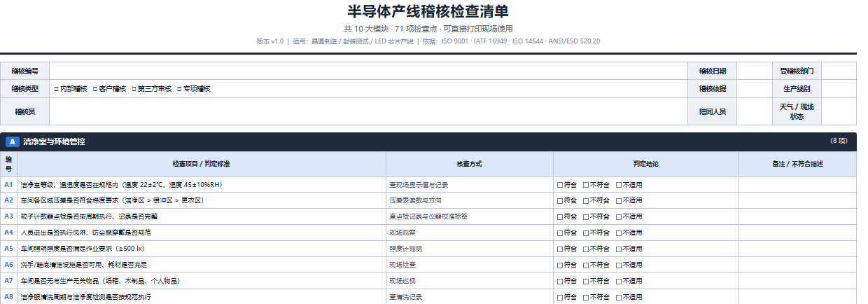Viewport: 868px width, 304px height.
Task: Mark row A5 as 不符合
Action: click(x=585, y=249)
